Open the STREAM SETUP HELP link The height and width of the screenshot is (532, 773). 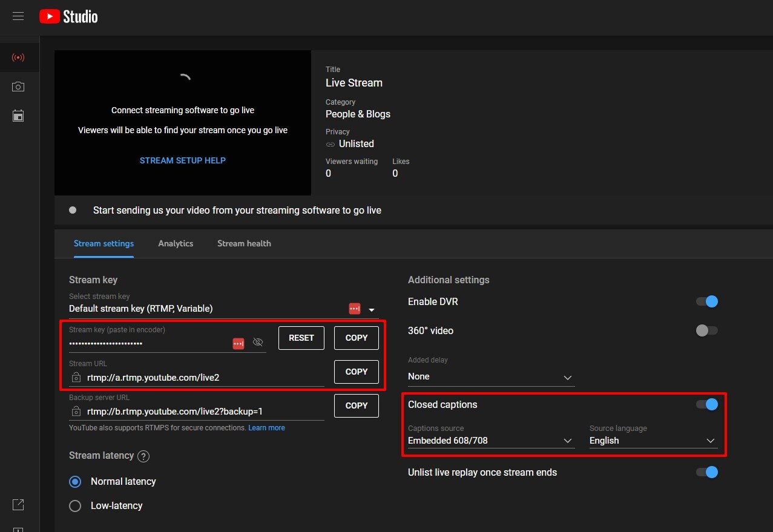coord(183,160)
